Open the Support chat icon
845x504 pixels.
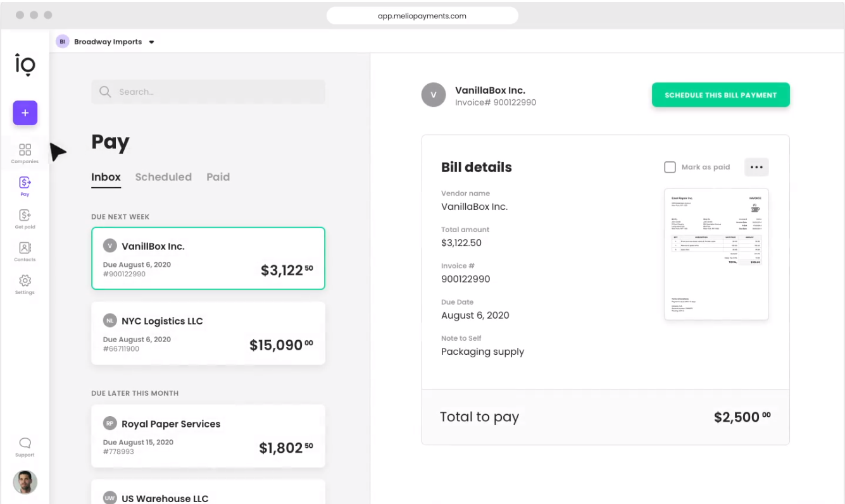pyautogui.click(x=25, y=445)
